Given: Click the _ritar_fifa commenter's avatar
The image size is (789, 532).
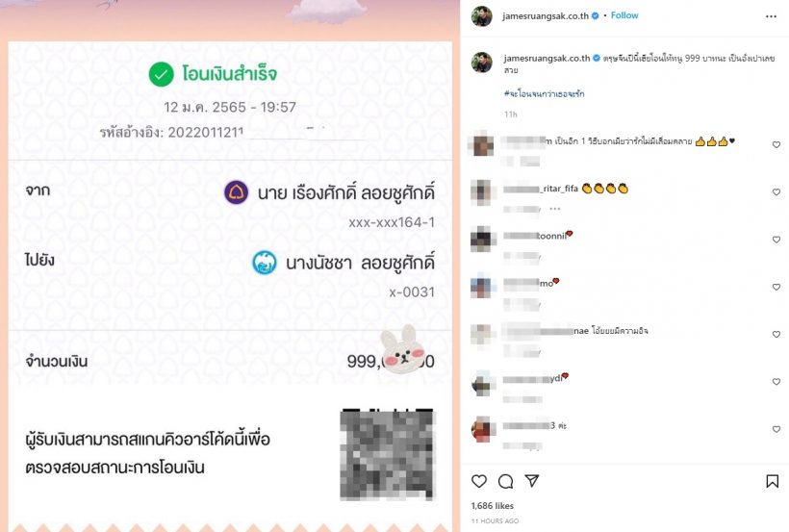Looking at the screenshot, I should (x=482, y=192).
